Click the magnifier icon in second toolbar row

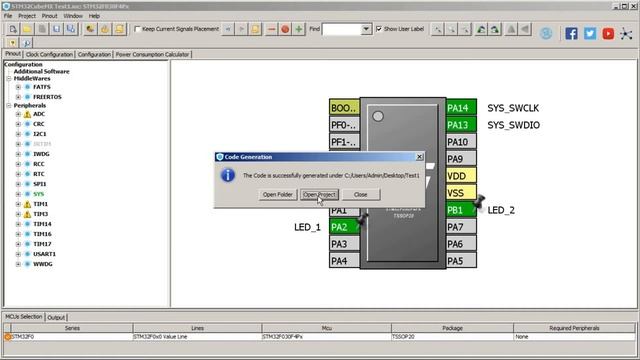tap(26, 43)
